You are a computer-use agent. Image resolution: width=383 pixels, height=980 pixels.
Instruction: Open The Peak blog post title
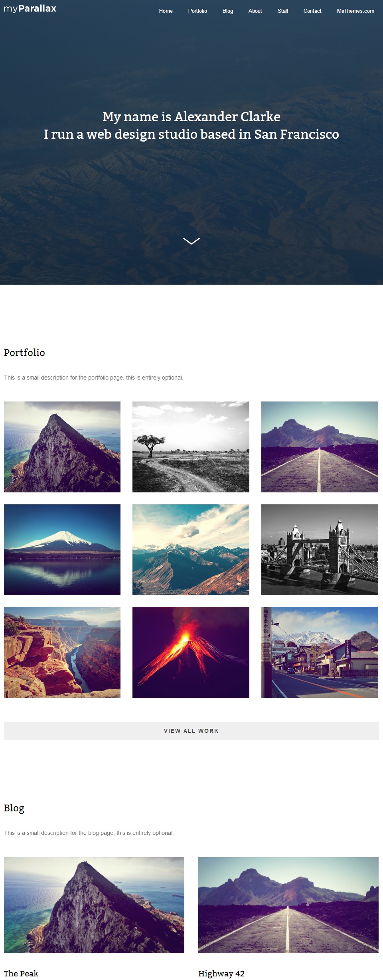(x=21, y=973)
